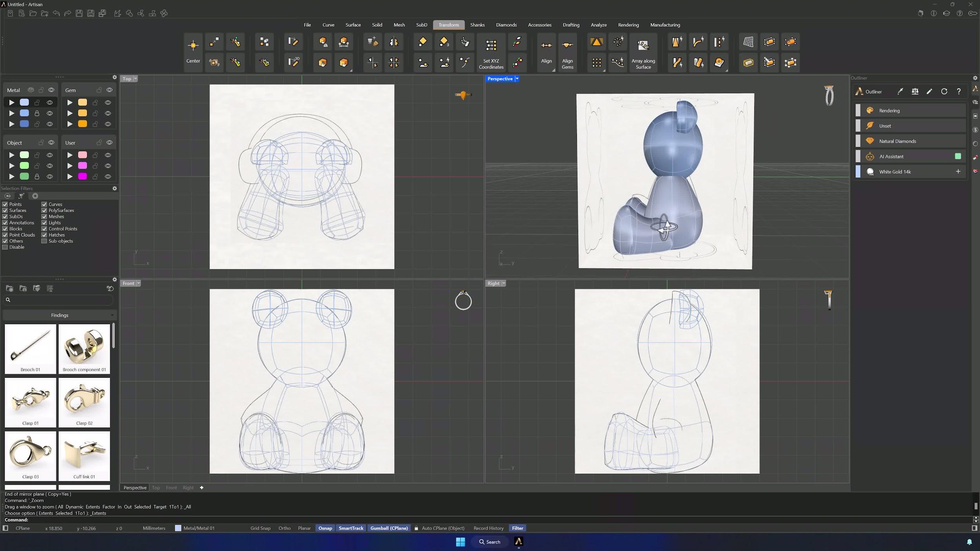The width and height of the screenshot is (980, 551).
Task: Open the Windows Start menu
Action: [x=460, y=542]
